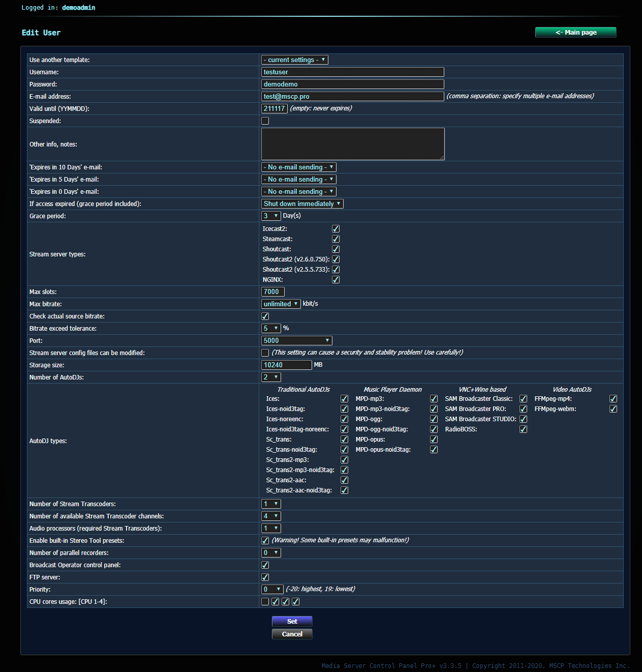
Task: Enable CPU core 1 usage
Action: coord(265,601)
